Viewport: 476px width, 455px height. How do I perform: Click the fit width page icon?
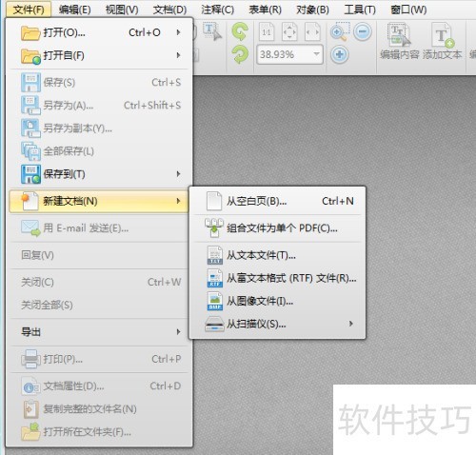pyautogui.click(x=312, y=31)
